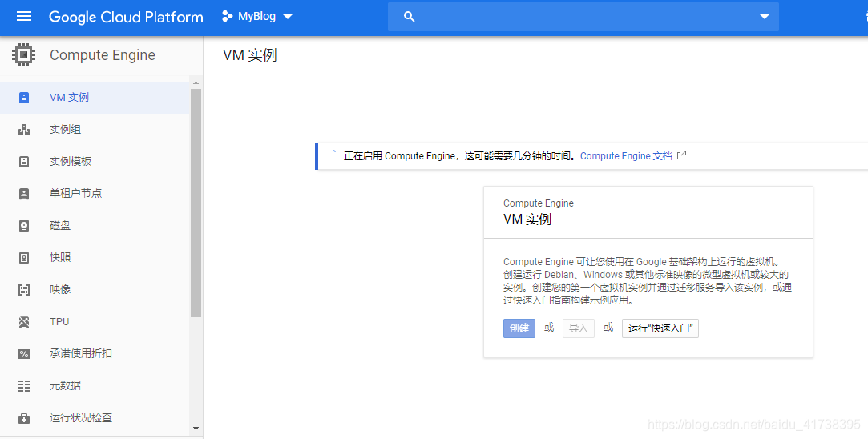Click the Compute Engine sidebar heading
868x439 pixels.
coord(103,55)
